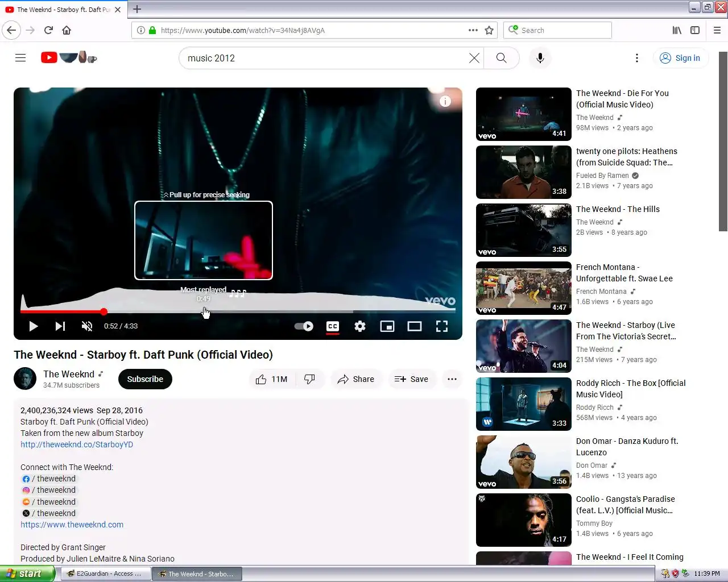Subscribe to The Weeknd channel
The height and width of the screenshot is (582, 728).
pos(145,379)
